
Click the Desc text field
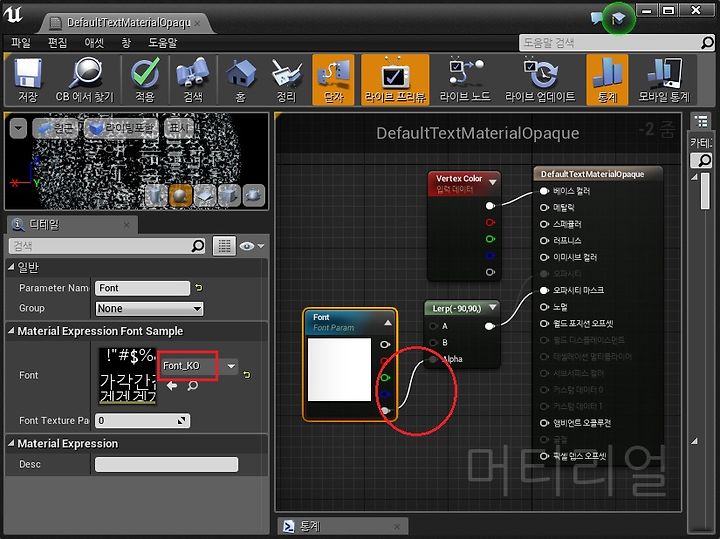[x=166, y=464]
